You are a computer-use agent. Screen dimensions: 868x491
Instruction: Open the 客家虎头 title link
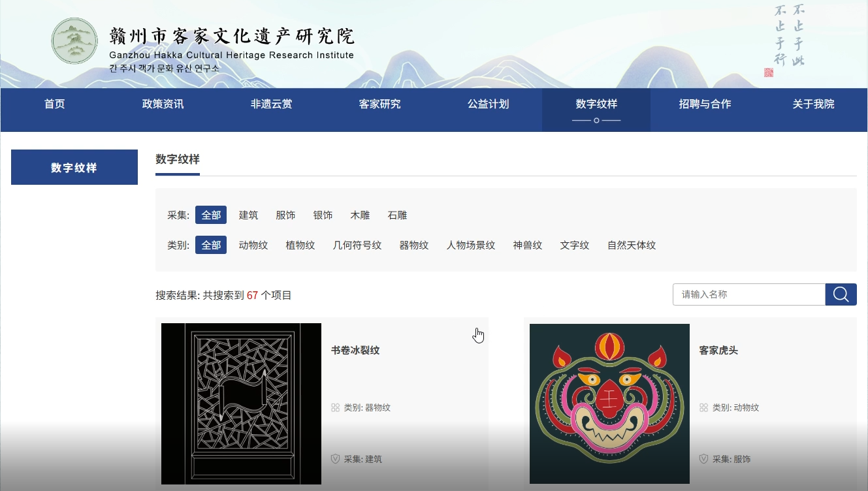pyautogui.click(x=718, y=351)
